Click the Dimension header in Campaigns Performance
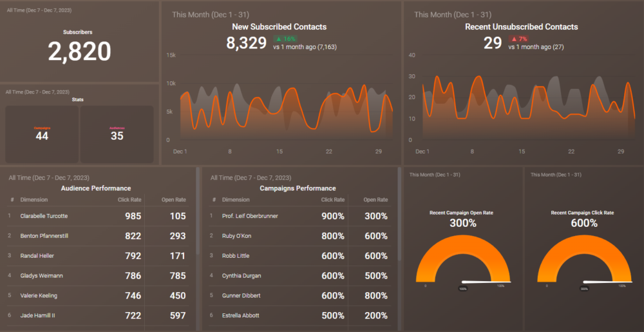The width and height of the screenshot is (644, 332). 236,200
